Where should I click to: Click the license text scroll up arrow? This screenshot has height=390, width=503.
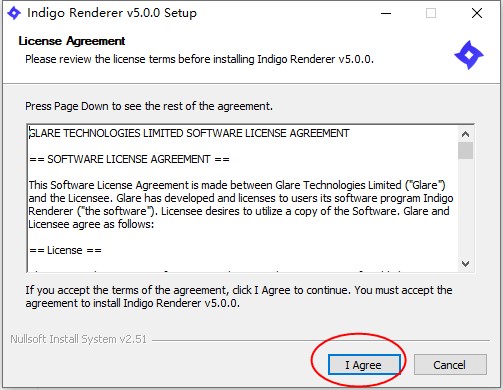(x=465, y=134)
